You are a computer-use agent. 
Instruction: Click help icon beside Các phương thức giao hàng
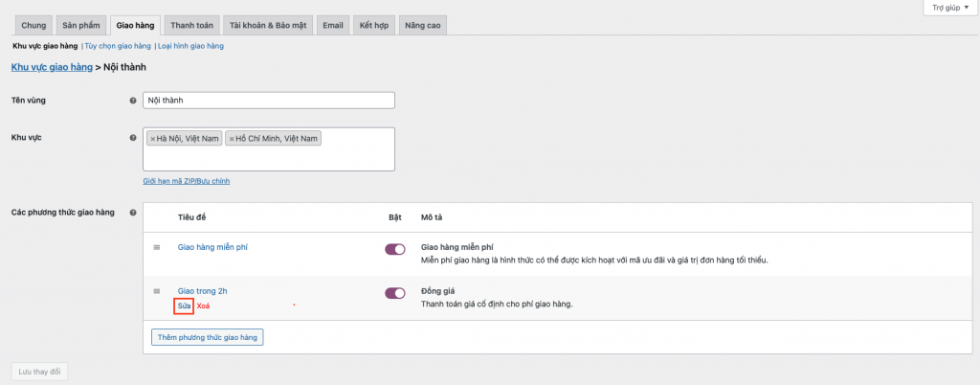tap(132, 213)
